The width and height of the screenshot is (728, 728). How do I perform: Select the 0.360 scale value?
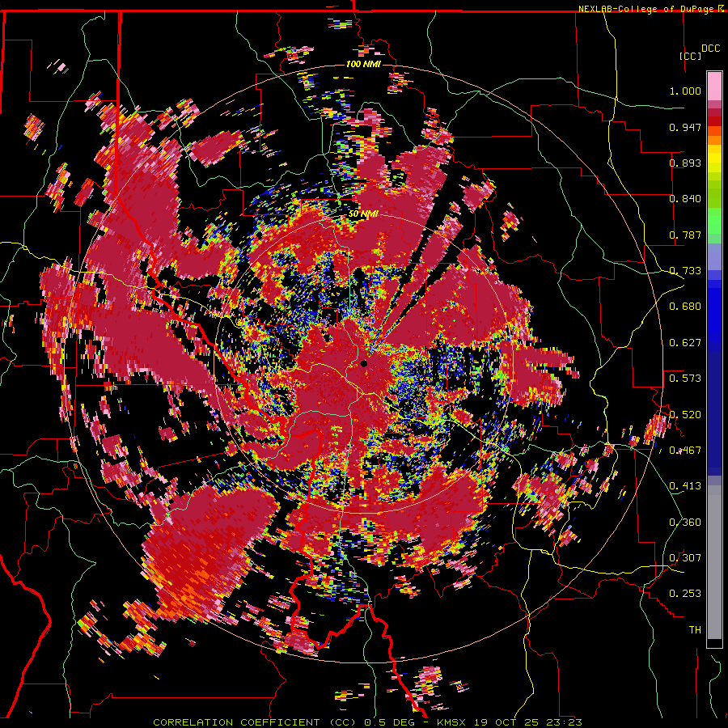click(x=685, y=523)
